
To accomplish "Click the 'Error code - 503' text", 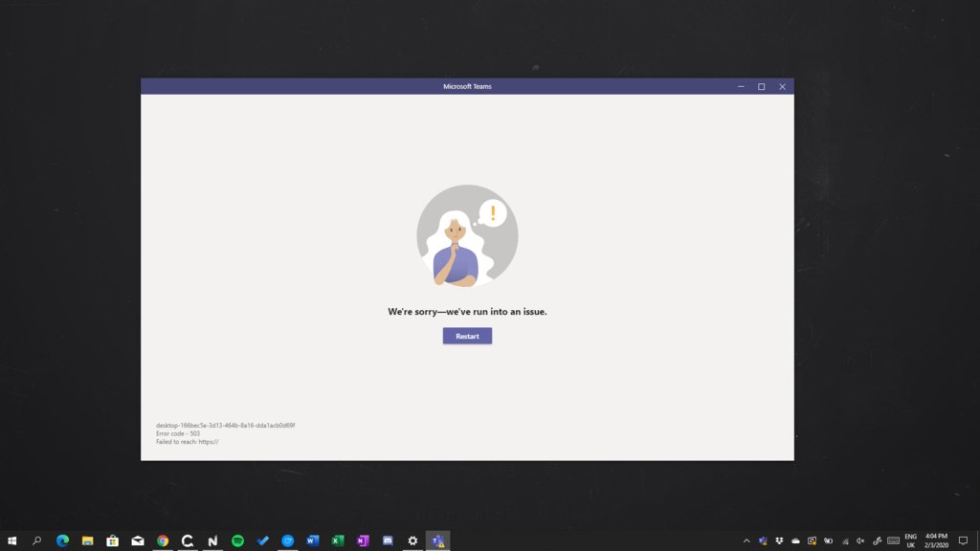I will coord(178,433).
